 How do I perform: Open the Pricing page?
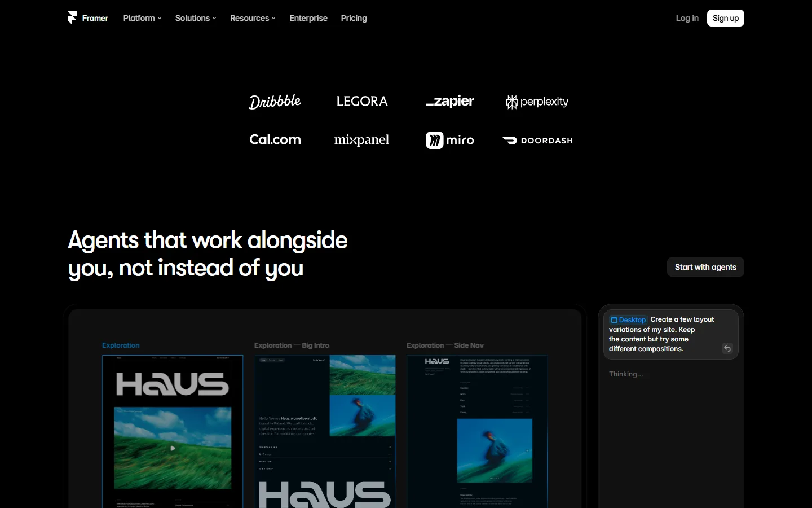[354, 18]
